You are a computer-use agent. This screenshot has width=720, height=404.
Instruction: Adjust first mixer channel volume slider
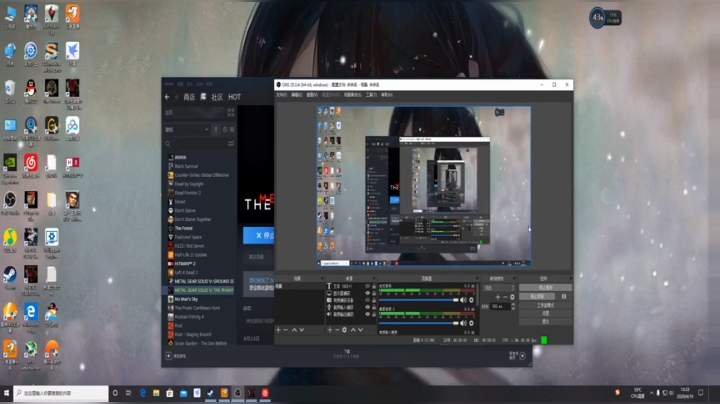coord(419,300)
